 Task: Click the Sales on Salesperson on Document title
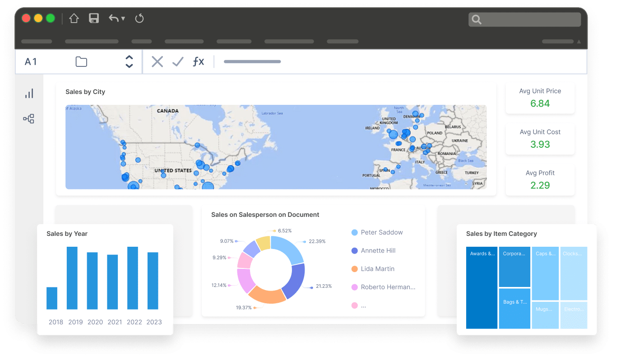click(265, 215)
